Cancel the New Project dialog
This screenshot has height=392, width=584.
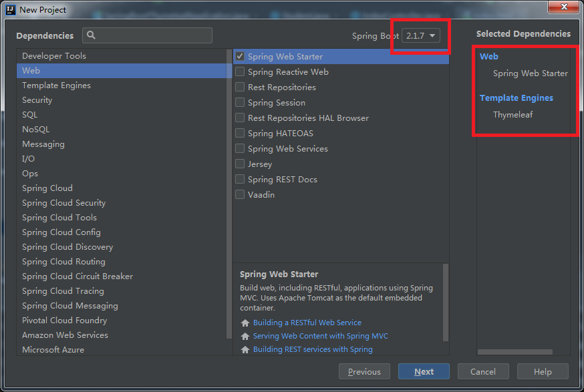pos(483,371)
